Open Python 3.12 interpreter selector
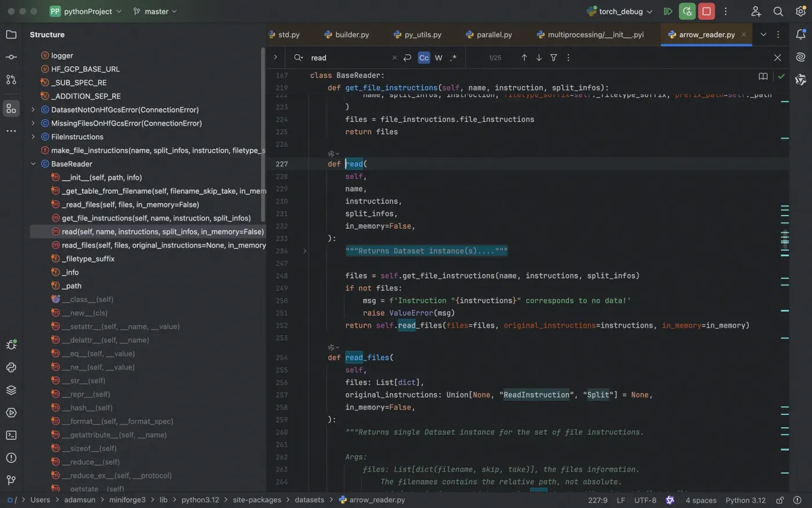 pos(745,500)
